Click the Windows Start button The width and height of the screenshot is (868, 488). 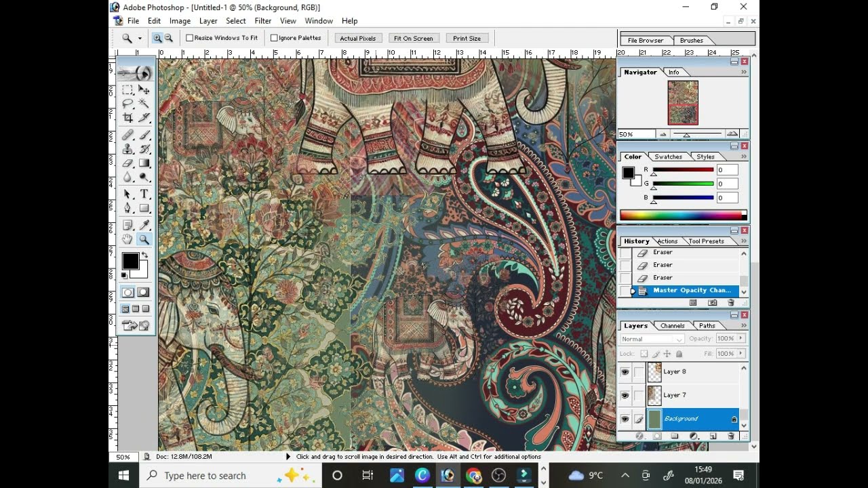[123, 475]
